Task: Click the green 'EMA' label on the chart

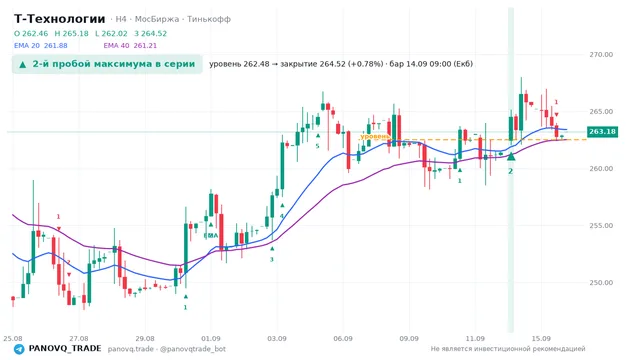Action: tap(211, 236)
